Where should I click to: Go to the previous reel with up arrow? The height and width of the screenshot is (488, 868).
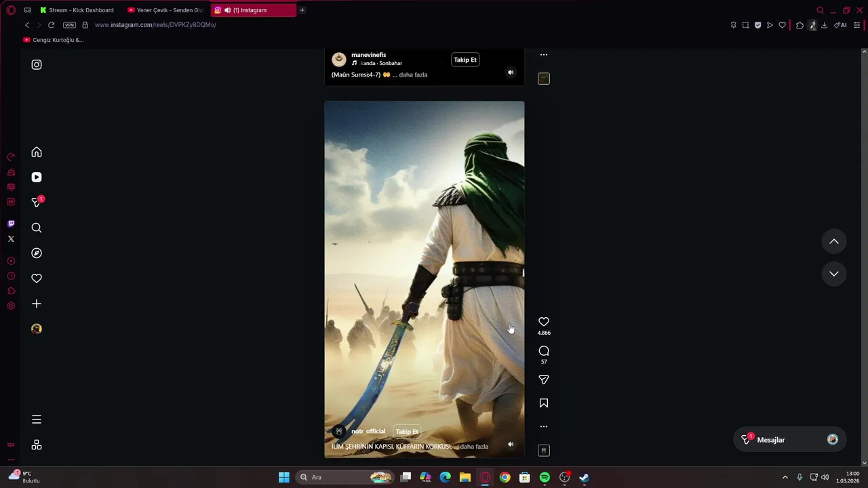pyautogui.click(x=834, y=242)
